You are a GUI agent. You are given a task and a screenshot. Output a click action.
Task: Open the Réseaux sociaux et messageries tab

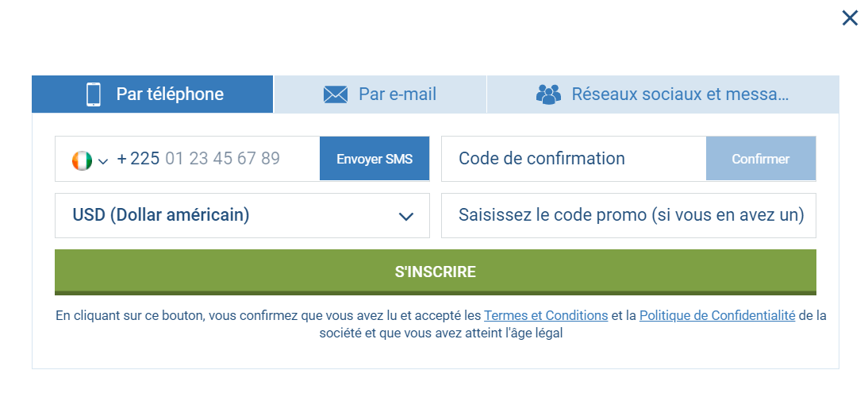[663, 94]
